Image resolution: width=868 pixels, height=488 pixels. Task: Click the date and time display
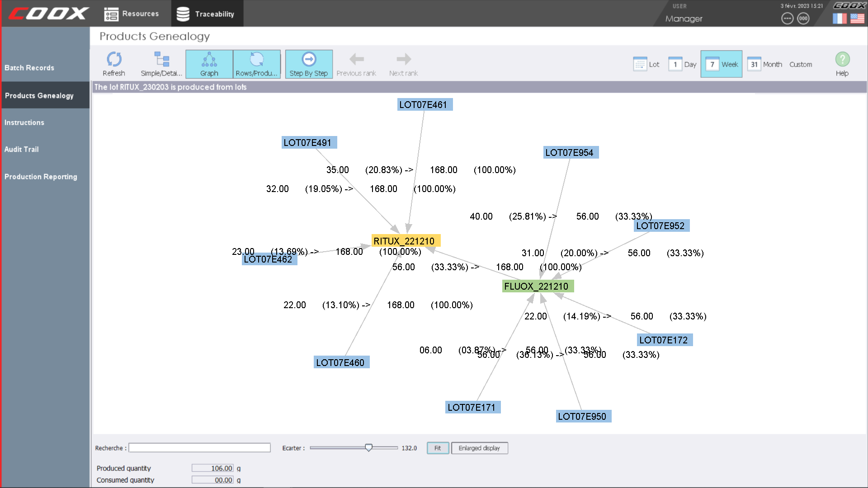click(x=802, y=6)
